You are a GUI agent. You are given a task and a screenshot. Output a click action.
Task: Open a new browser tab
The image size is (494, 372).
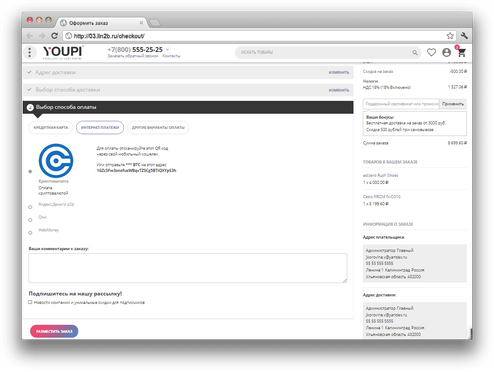(x=155, y=23)
